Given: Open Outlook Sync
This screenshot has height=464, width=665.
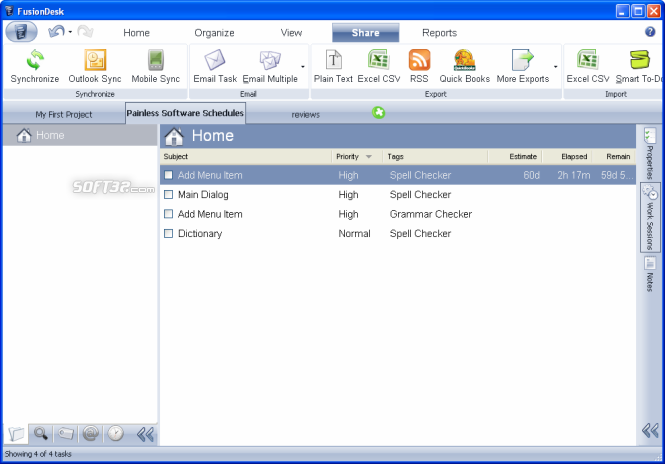Looking at the screenshot, I should 95,60.
